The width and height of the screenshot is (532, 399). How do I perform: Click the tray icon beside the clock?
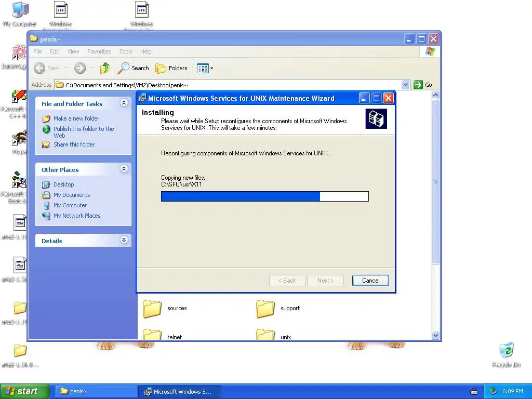point(494,391)
